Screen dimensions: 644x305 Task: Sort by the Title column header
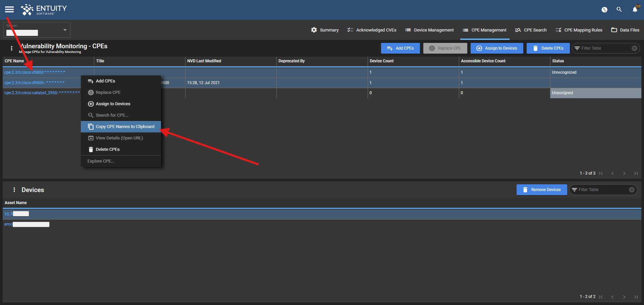[x=140, y=61]
